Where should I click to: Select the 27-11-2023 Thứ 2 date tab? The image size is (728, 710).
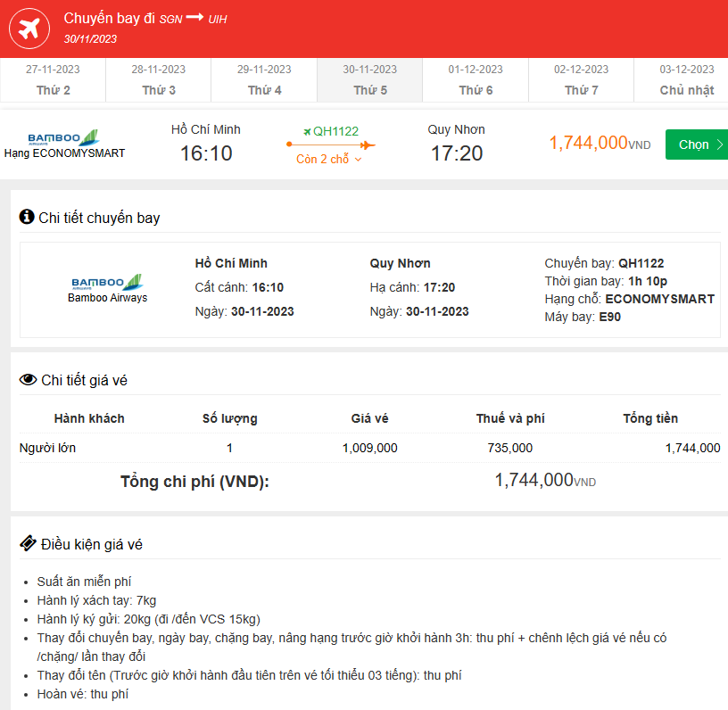click(53, 80)
